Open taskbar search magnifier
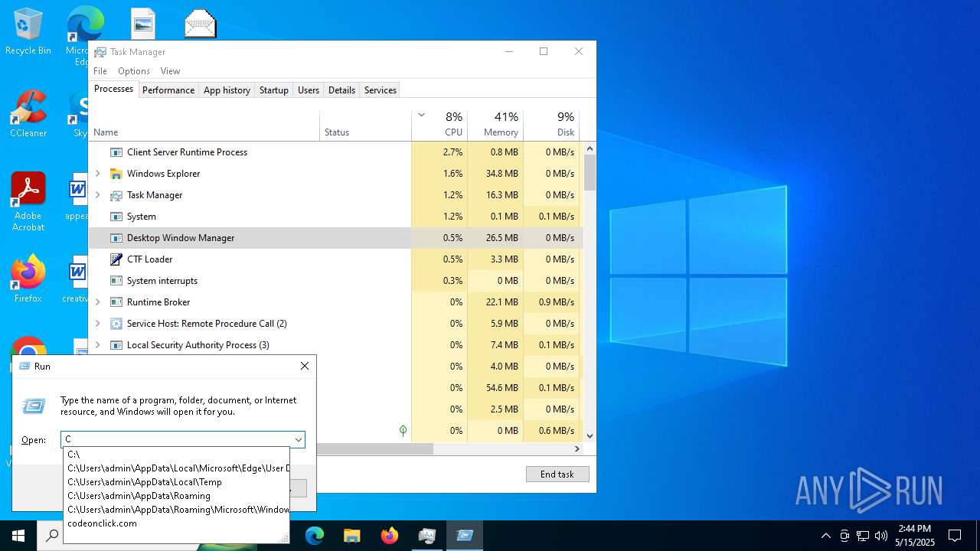Image resolution: width=980 pixels, height=551 pixels. (x=52, y=536)
